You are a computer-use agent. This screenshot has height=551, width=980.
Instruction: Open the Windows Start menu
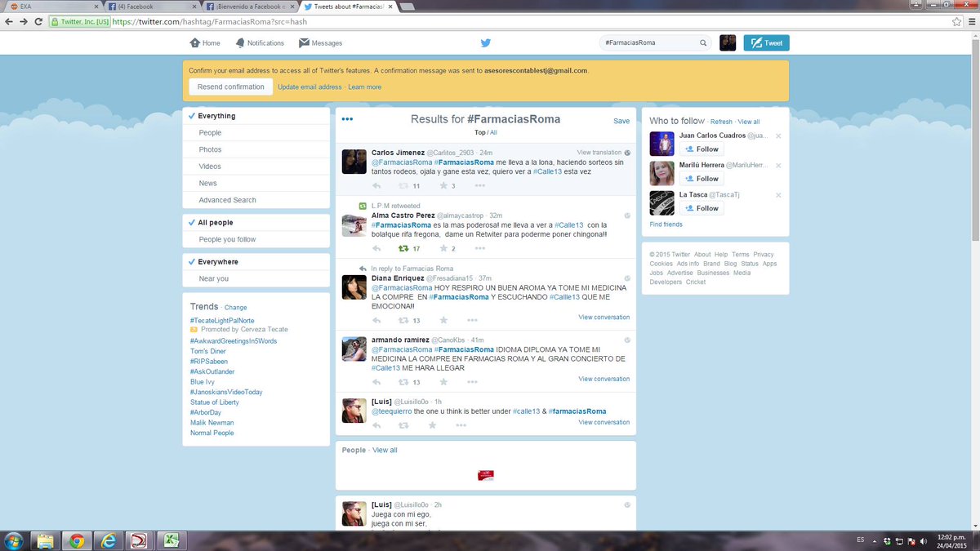(14, 540)
